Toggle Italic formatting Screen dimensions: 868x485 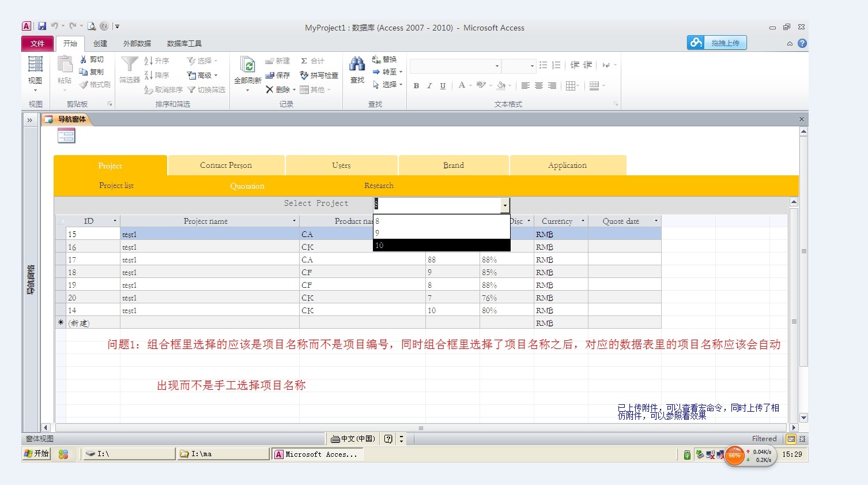429,86
